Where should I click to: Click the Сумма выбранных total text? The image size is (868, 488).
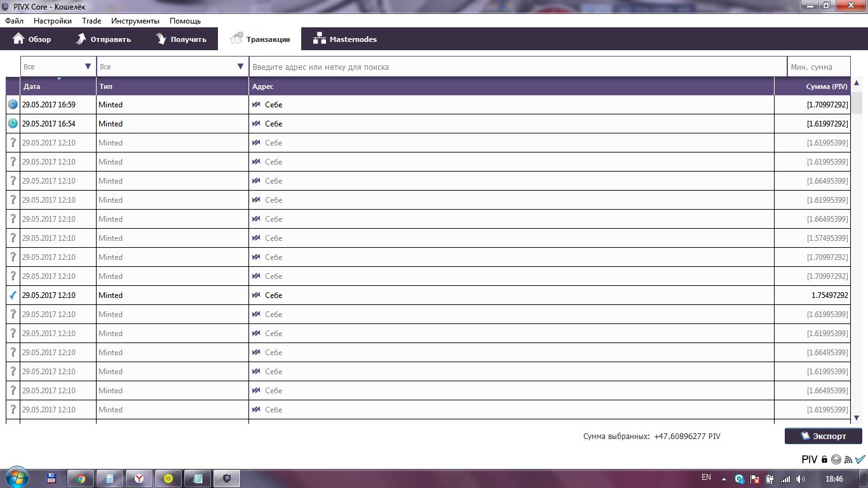click(x=652, y=437)
